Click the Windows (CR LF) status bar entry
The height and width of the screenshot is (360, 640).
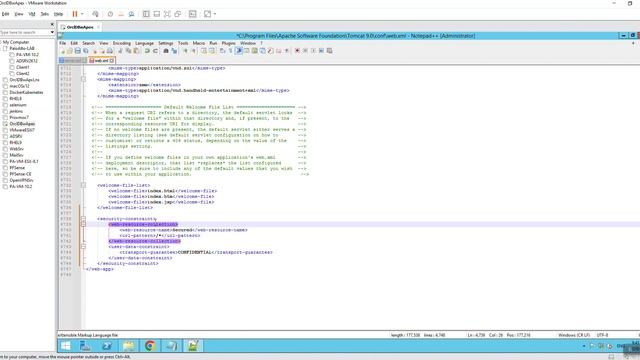coord(574,335)
